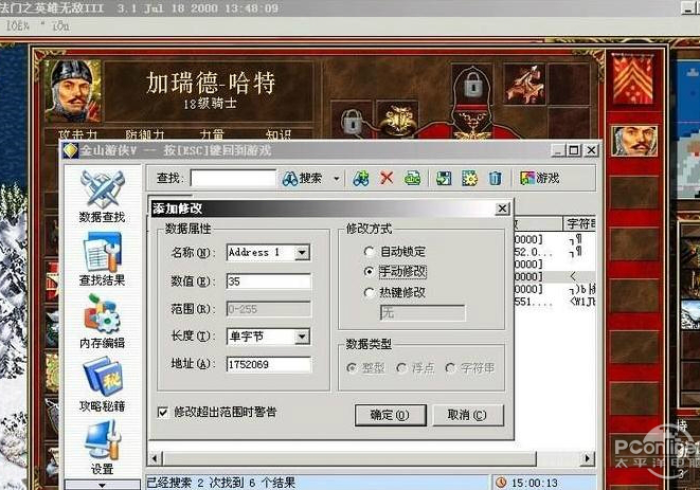
Task: Click the 热键 hotkey field showing 无
Action: coord(422,313)
